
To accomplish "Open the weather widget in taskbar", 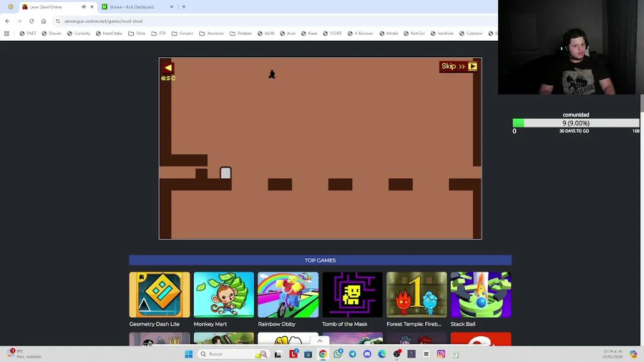I will (x=25, y=353).
